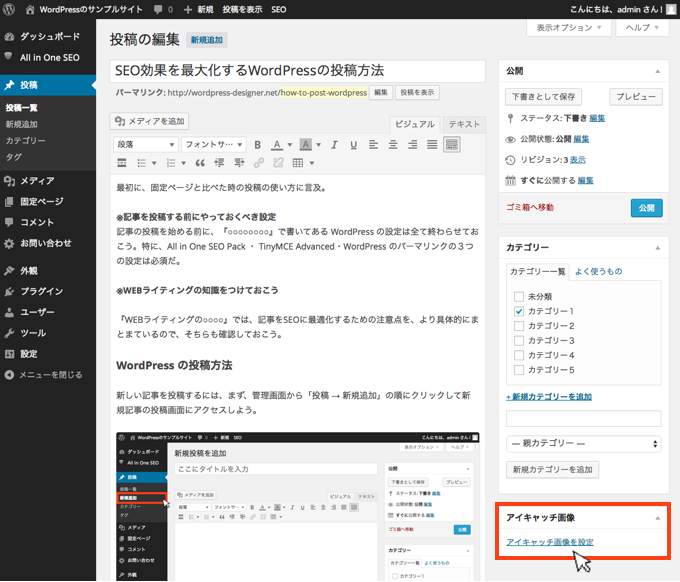Viewport: 680px width, 582px height.
Task: Click the post title input field
Action: [x=298, y=71]
